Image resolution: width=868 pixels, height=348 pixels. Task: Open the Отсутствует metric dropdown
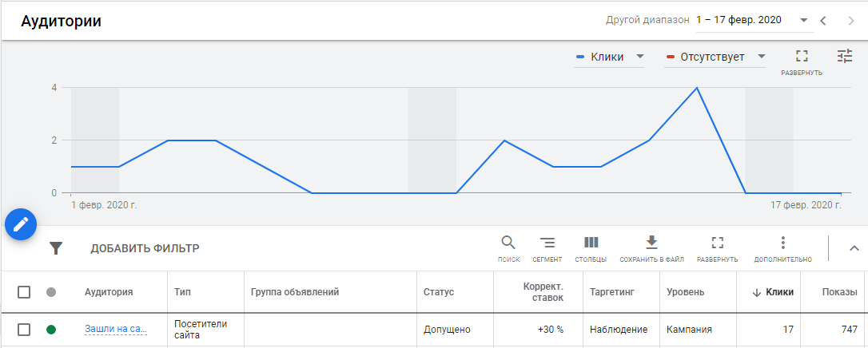715,57
